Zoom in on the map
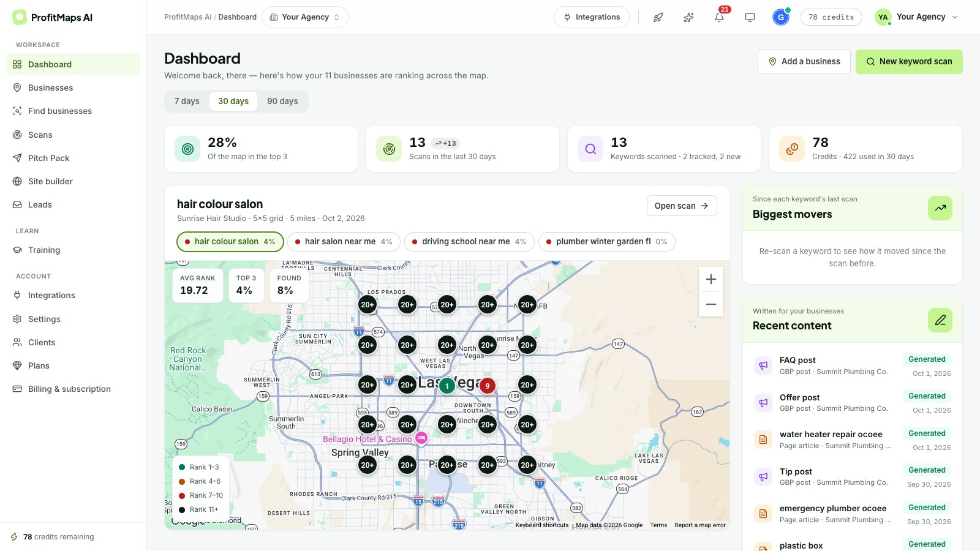This screenshot has height=551, width=980. point(711,279)
